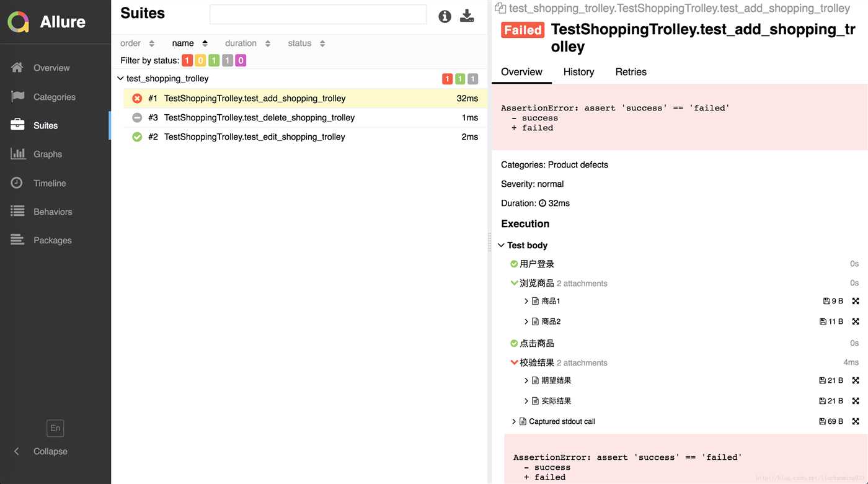Click the 点击商品 step
Image resolution: width=868 pixels, height=484 pixels.
[537, 343]
